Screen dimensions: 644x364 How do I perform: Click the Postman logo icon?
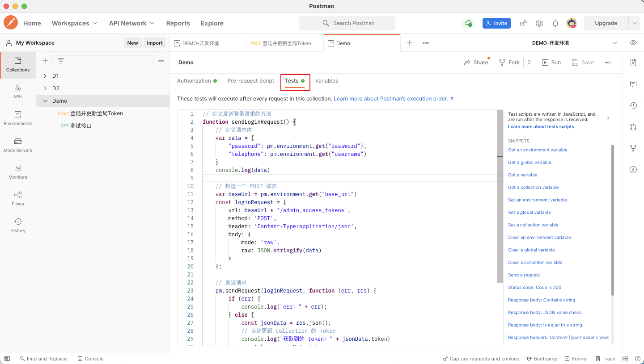(11, 23)
